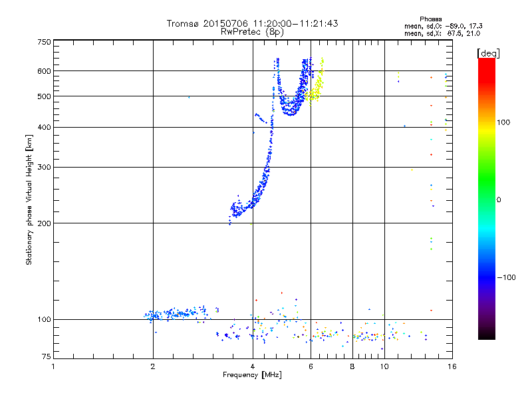The width and height of the screenshot is (532, 399).
Task: Click the x-axis '16' tick label
Action: coord(452,366)
